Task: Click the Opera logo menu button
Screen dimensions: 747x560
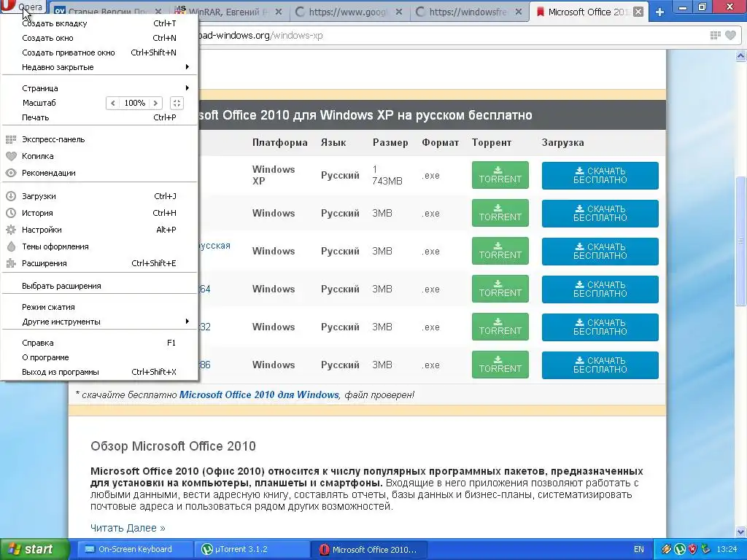Action: [23, 7]
